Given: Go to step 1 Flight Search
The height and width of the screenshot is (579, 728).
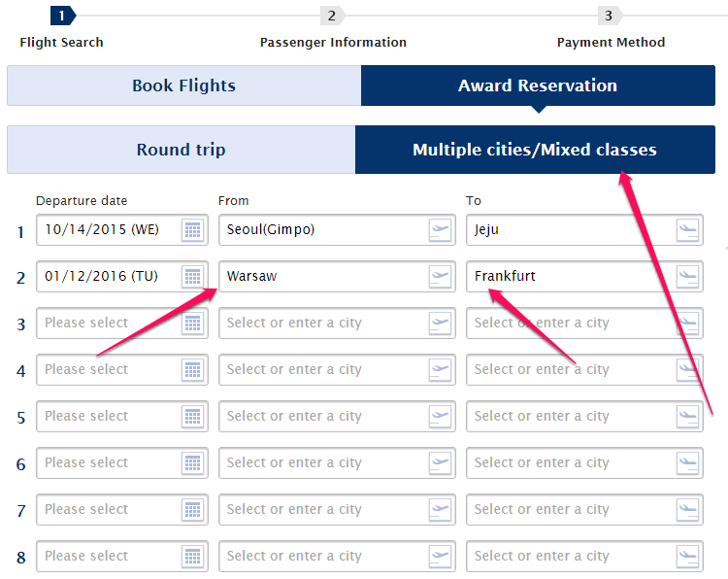Looking at the screenshot, I should [x=61, y=28].
